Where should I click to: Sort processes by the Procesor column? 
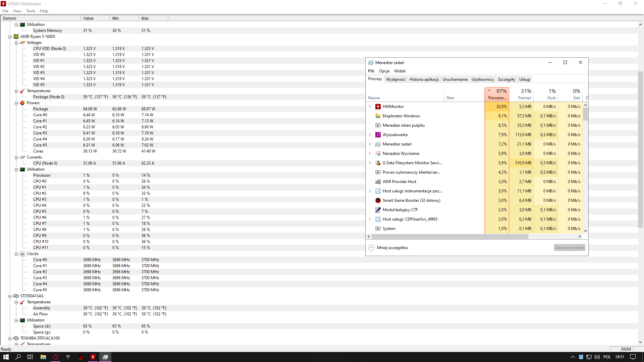pyautogui.click(x=497, y=94)
